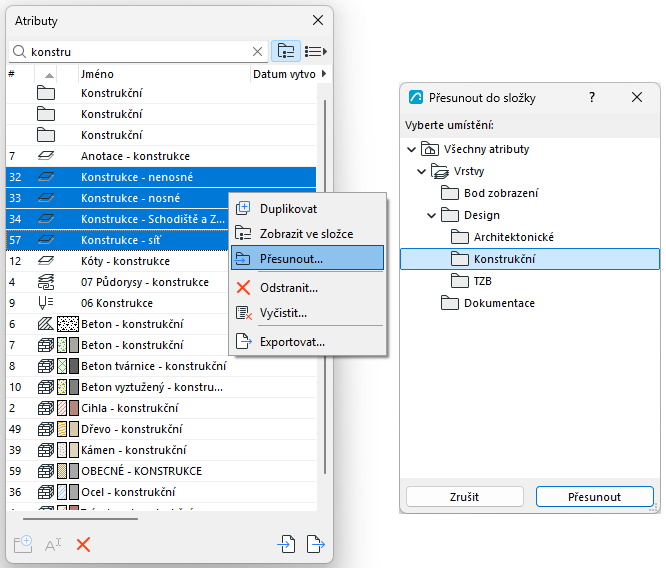Collapse the Všechny atributy tree node
Screen dimensions: 666x568
[411, 149]
